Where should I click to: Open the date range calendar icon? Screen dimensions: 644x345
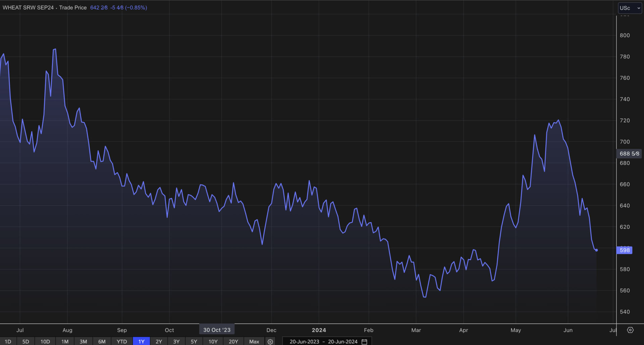coord(364,341)
